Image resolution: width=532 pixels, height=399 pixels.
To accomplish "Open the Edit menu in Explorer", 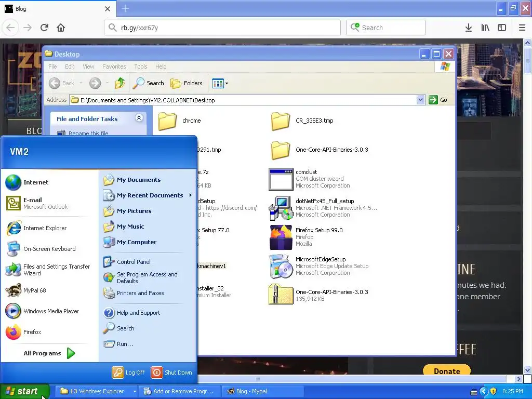I will [70, 66].
